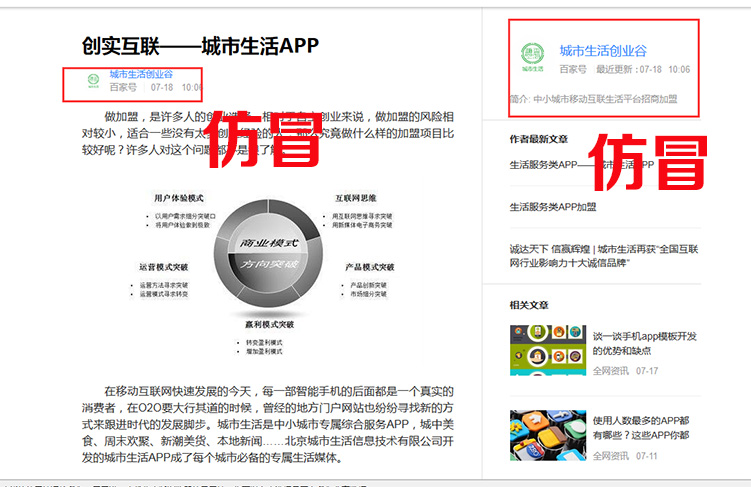
Task: Click the small green author avatar under the article title
Action: click(x=93, y=80)
